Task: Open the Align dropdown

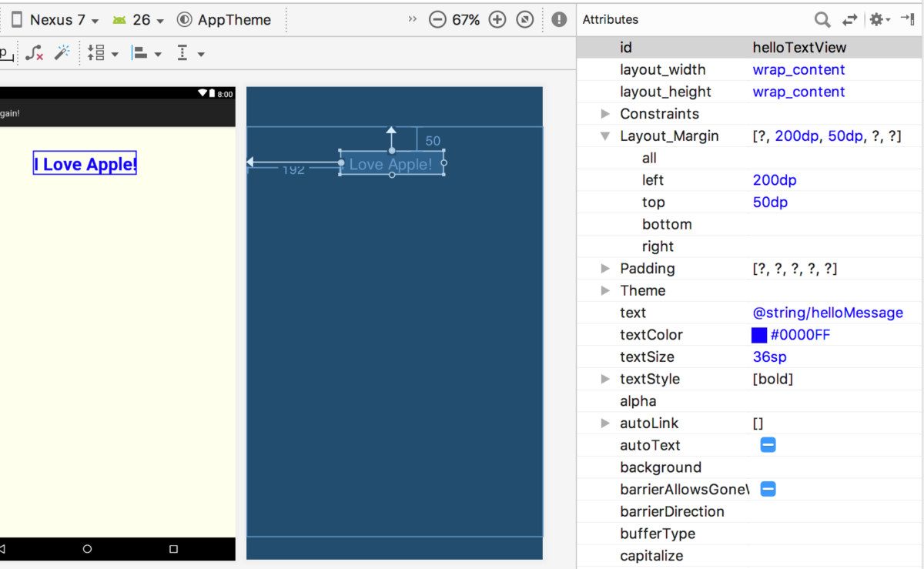Action: pyautogui.click(x=146, y=53)
